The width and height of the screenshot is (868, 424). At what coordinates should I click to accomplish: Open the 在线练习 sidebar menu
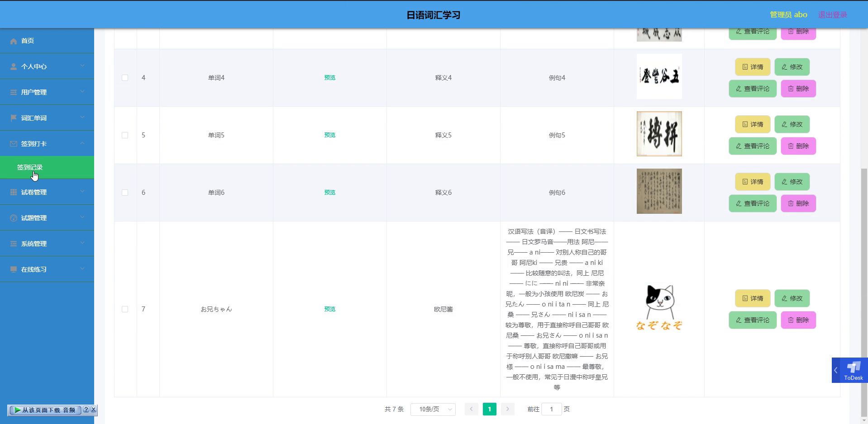coord(47,269)
